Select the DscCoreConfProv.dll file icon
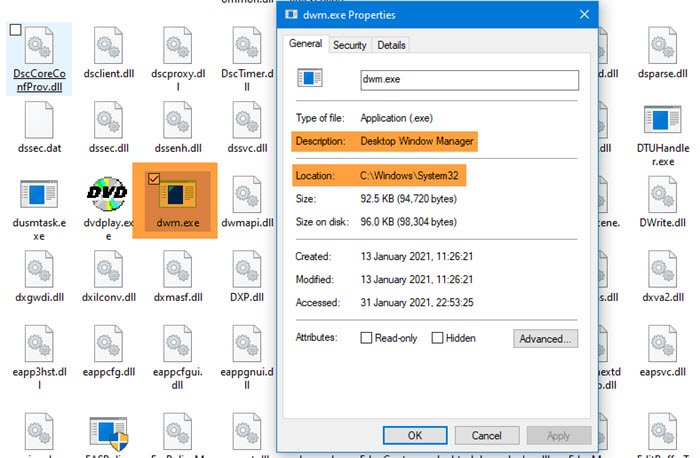The image size is (700, 458). tap(39, 45)
